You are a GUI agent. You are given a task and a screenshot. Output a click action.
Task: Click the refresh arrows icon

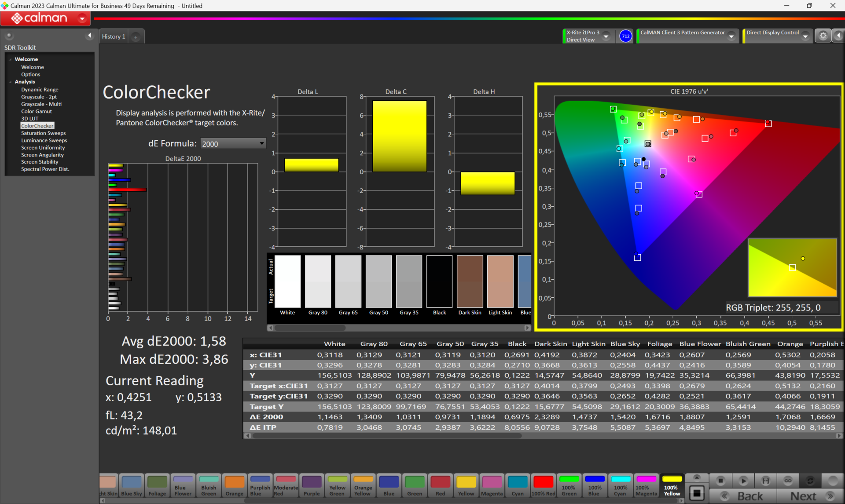(810, 480)
